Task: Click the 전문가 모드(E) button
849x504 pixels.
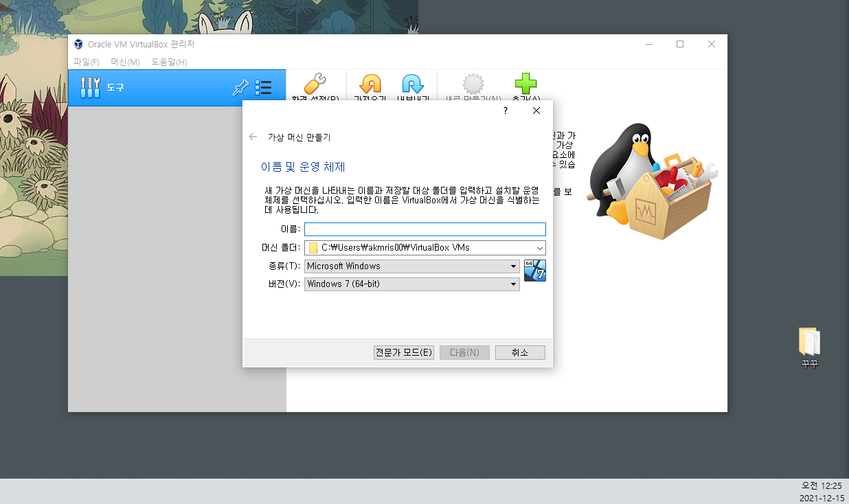Action: 404,352
